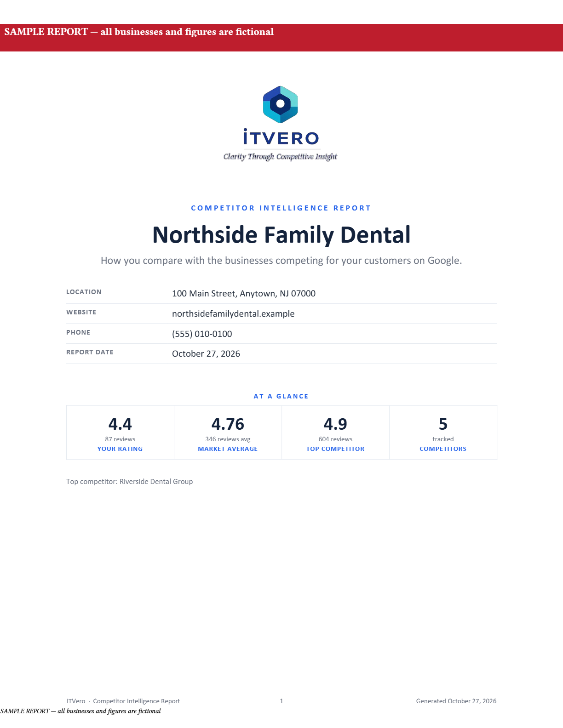Viewport: 563px width, 728px height.
Task: Click the footer 'ITVero · Competitor Intelligence Report'
Action: [x=123, y=701]
